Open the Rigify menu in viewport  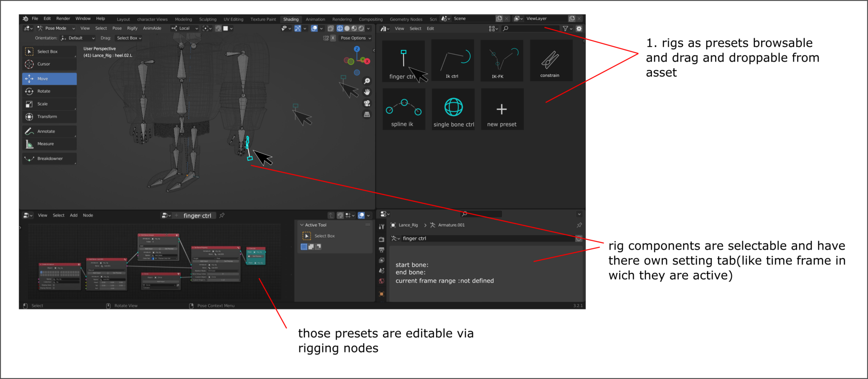[132, 28]
